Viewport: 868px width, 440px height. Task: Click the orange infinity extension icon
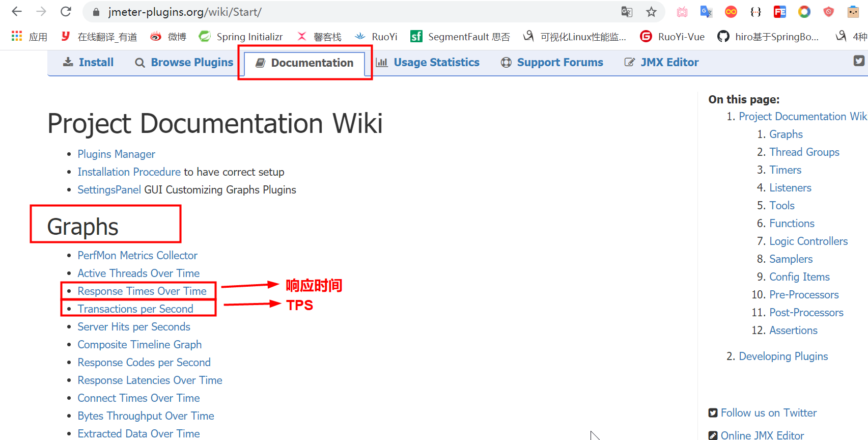731,12
